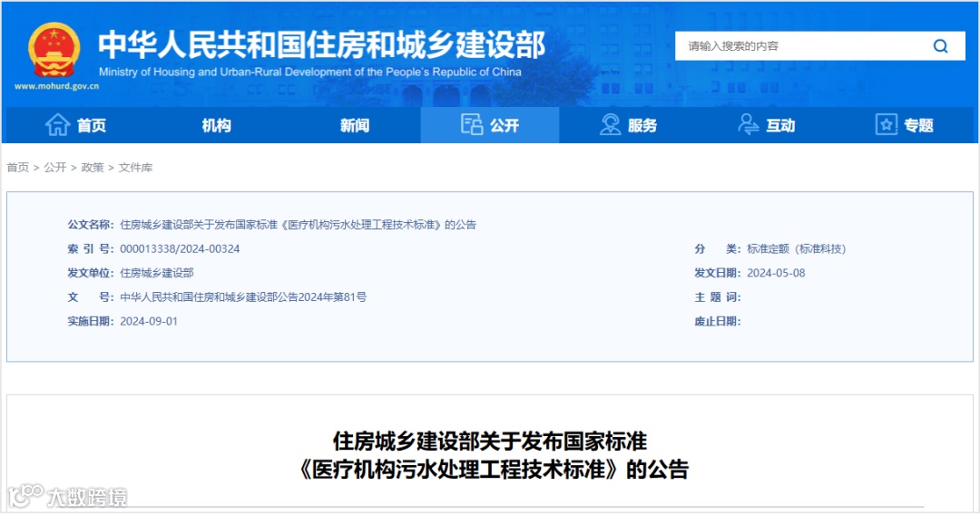Click the 废止日期 label
Screen dimensions: 980x515
coord(718,321)
